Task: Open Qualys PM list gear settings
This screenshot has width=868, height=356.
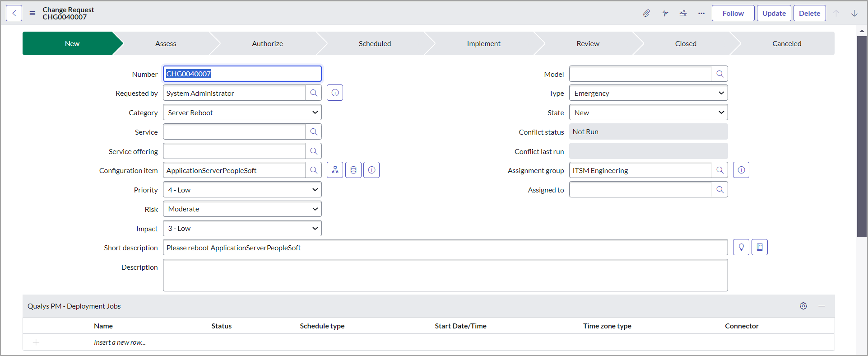Action: (803, 306)
